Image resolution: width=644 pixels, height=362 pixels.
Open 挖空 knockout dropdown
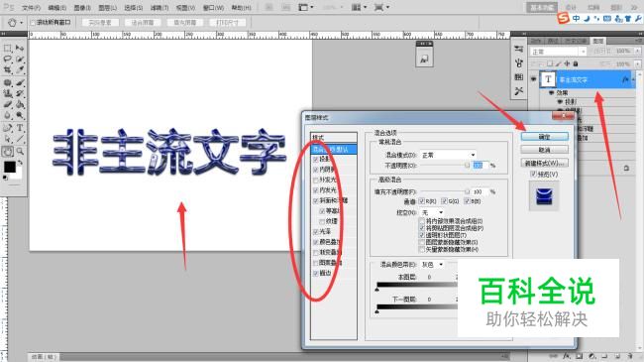pyautogui.click(x=432, y=212)
